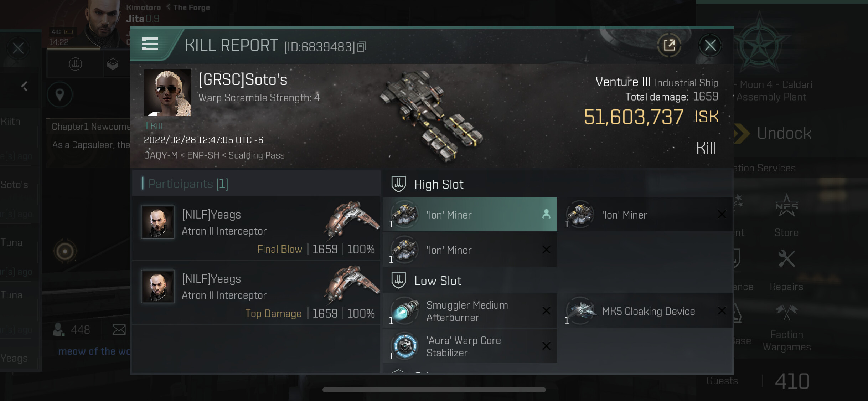The image size is (868, 401).
Task: Open the High Slot section header
Action: pos(439,184)
